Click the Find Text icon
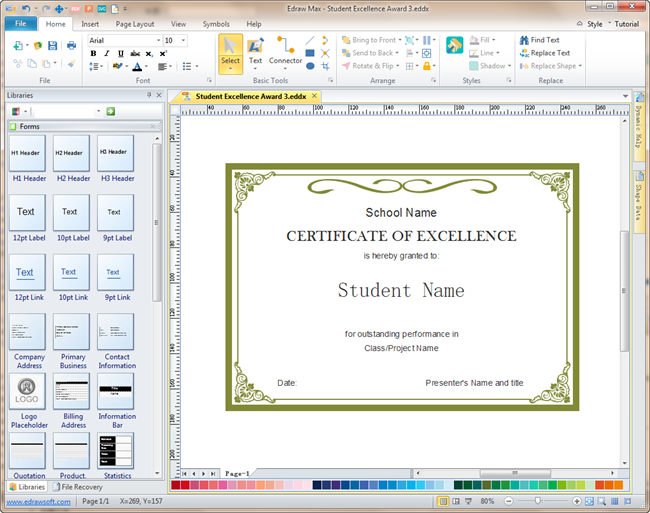The height and width of the screenshot is (513, 650). click(x=524, y=40)
